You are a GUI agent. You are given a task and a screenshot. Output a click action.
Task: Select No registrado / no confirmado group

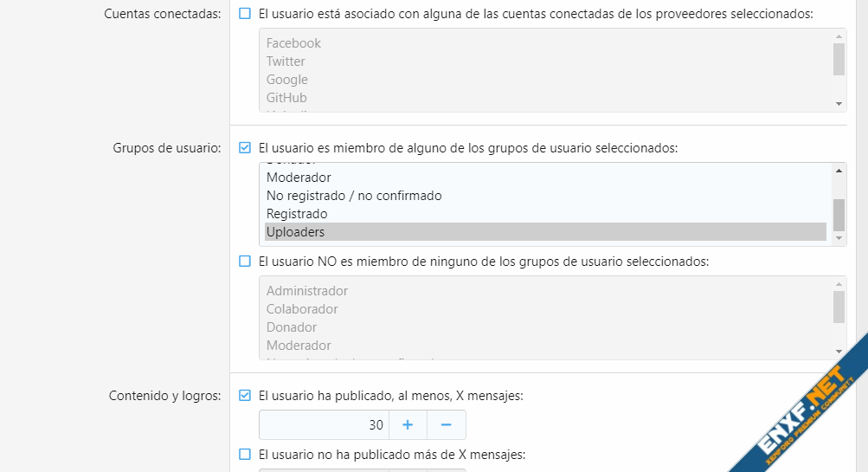[354, 196]
